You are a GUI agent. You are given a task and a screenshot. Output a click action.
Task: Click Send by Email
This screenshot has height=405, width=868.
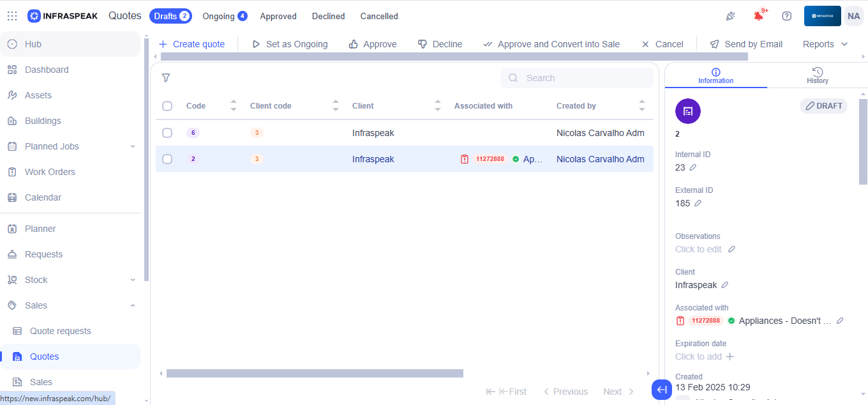[746, 44]
